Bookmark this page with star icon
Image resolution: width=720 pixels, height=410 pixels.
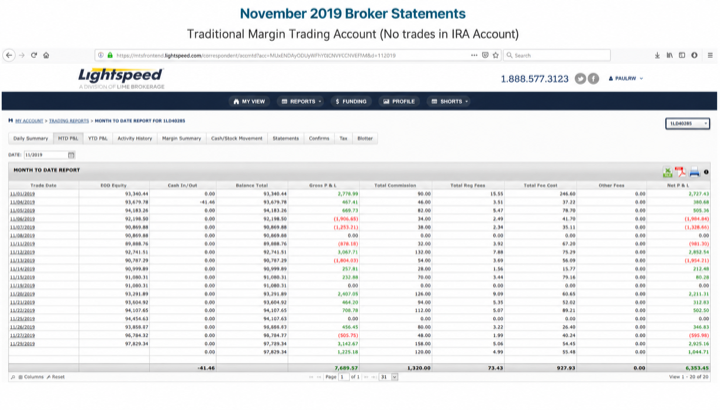(x=495, y=55)
